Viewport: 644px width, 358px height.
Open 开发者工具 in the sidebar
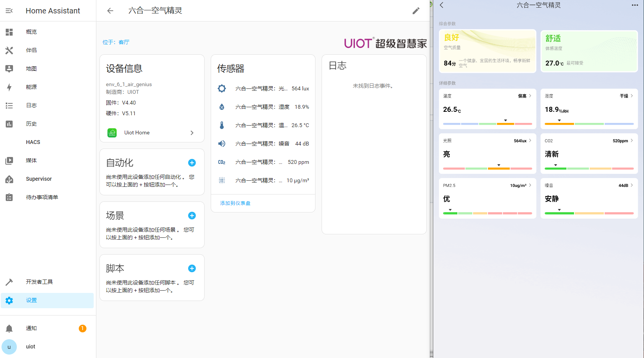point(39,282)
